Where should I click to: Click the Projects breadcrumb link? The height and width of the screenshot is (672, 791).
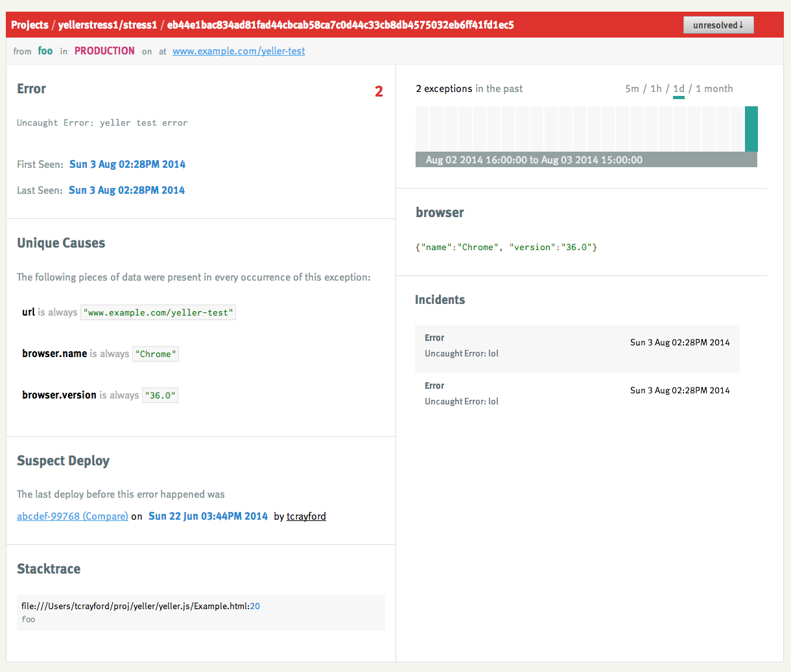click(x=30, y=25)
